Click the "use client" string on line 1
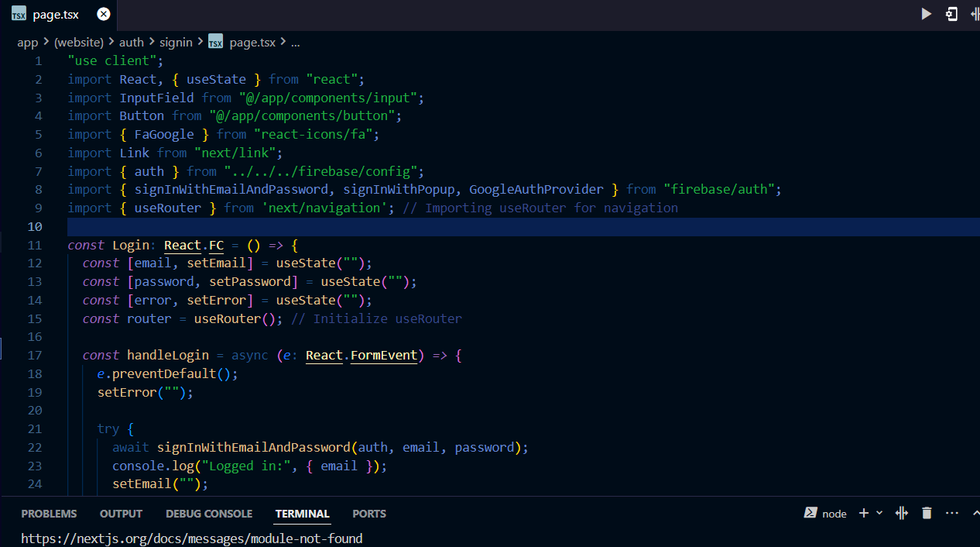The height and width of the screenshot is (547, 980). [112, 60]
